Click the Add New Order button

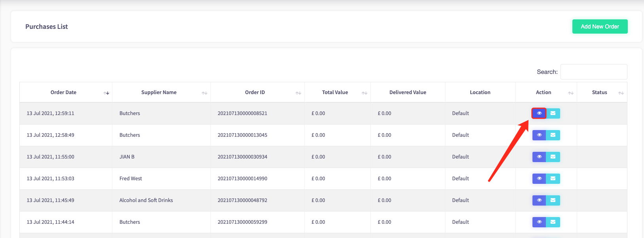coord(600,26)
